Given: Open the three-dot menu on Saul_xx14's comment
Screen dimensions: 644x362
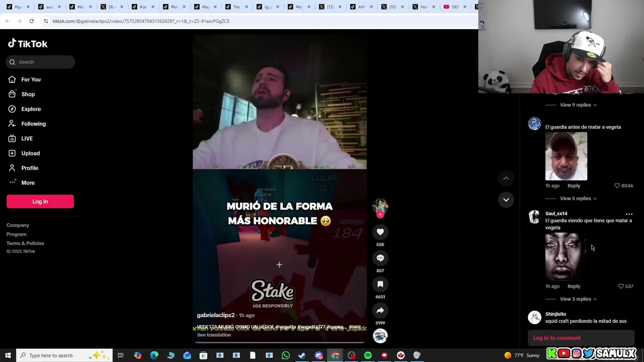Looking at the screenshot, I should (629, 214).
